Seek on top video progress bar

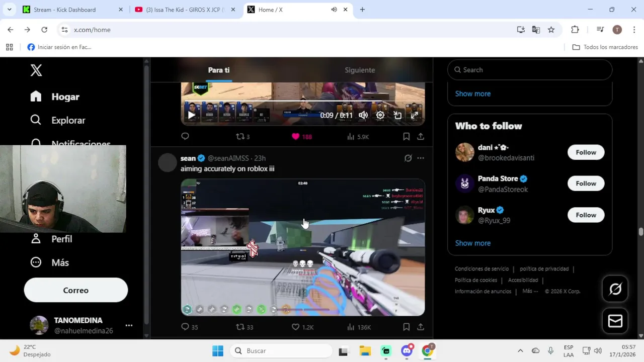pyautogui.click(x=303, y=102)
